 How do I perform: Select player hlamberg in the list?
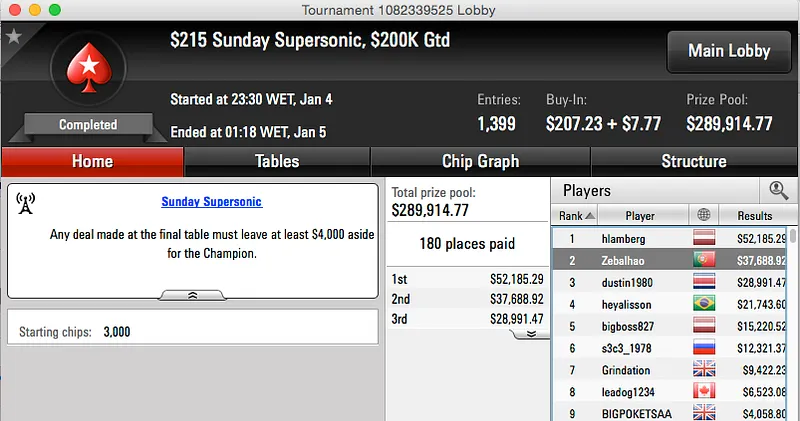[x=624, y=239]
